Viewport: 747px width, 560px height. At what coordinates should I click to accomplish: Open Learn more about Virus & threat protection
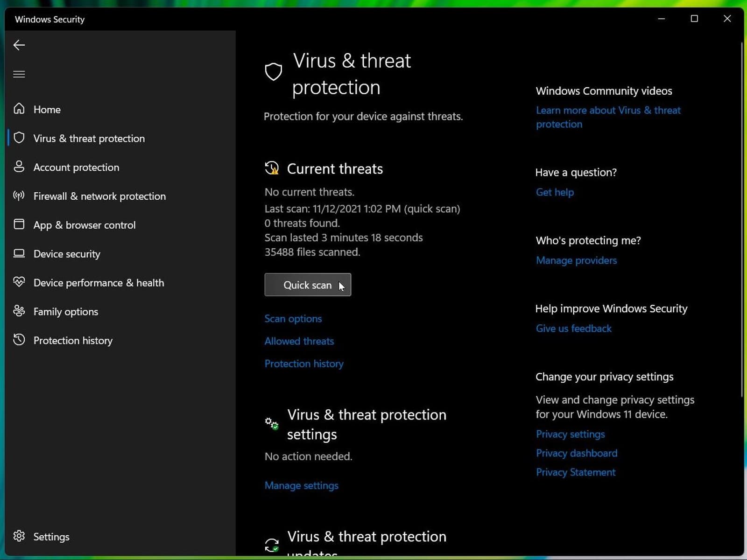[608, 117]
